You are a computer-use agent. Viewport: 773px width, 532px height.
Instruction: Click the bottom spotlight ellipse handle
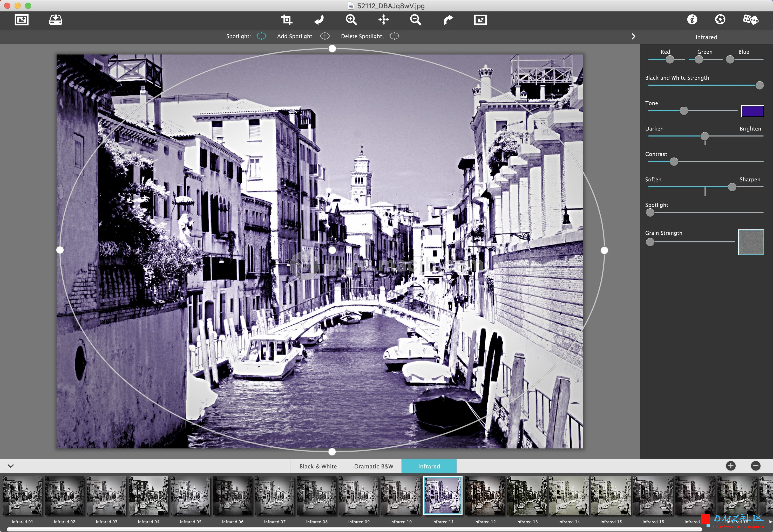[x=332, y=452]
